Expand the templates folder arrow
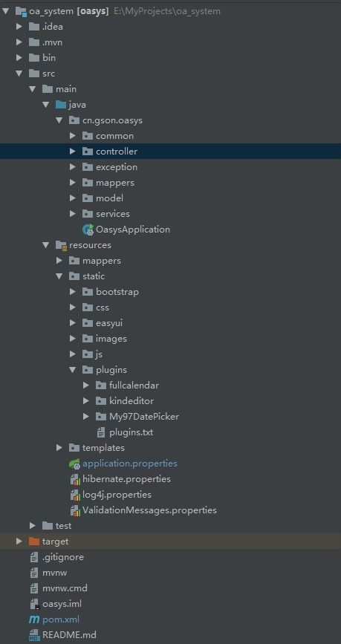Screen dimensions: 341x644 tap(59, 448)
